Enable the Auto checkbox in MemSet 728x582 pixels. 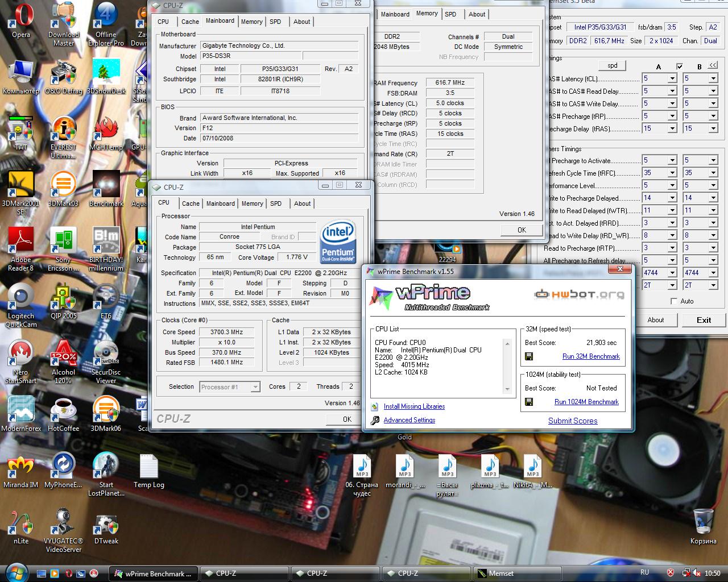coord(675,301)
